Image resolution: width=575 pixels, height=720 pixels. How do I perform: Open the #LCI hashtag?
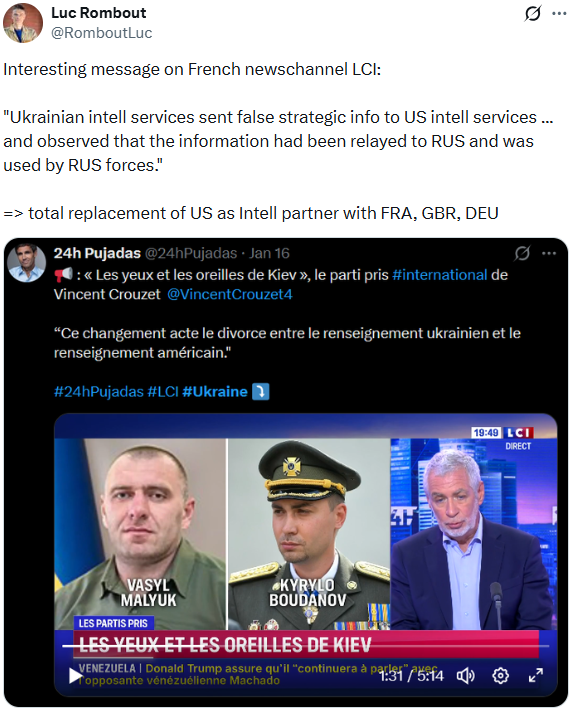pyautogui.click(x=163, y=391)
